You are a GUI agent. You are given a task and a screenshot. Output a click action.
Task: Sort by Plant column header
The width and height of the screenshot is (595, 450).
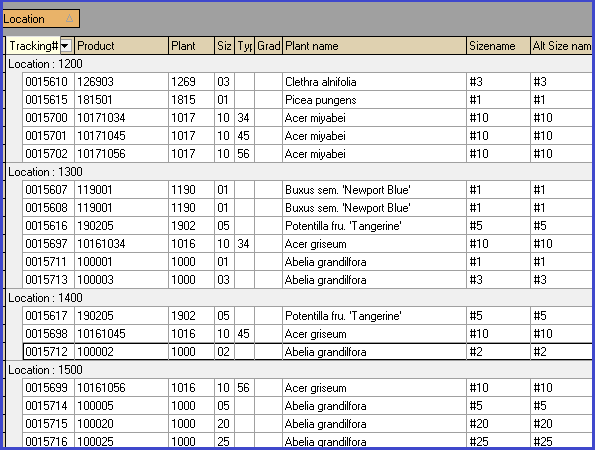pyautogui.click(x=191, y=46)
